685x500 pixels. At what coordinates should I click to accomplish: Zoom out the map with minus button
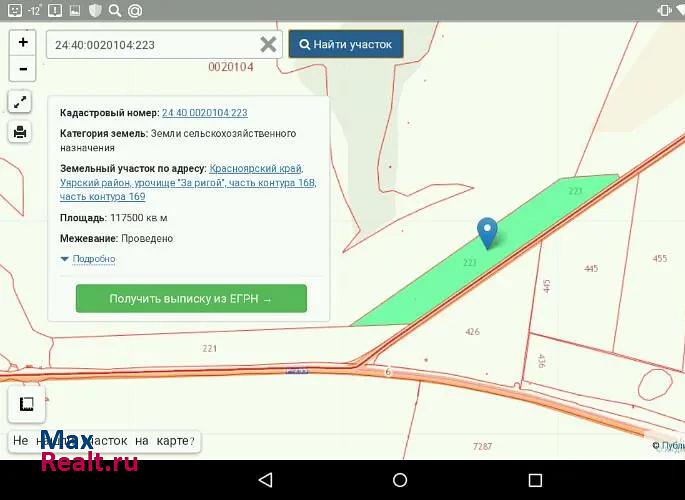click(22, 70)
